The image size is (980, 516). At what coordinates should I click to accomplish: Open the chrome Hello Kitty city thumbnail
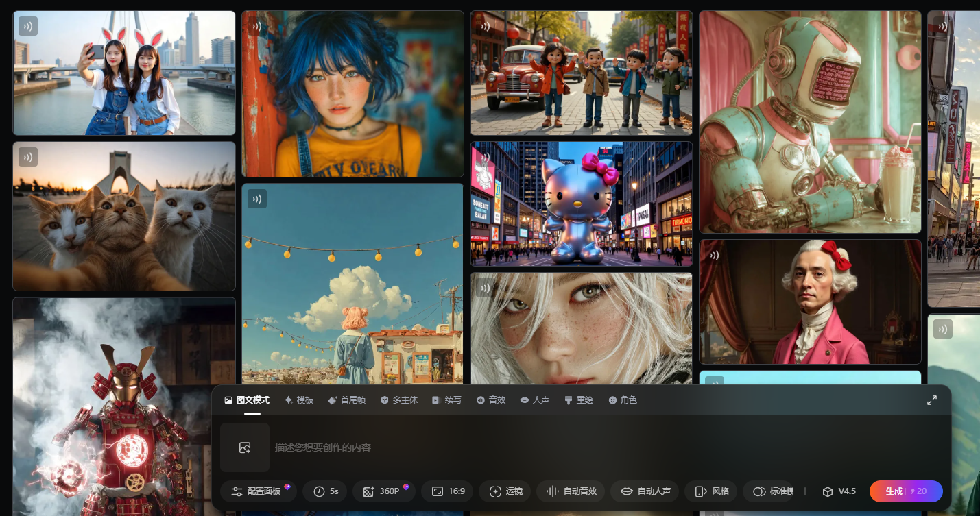click(582, 204)
